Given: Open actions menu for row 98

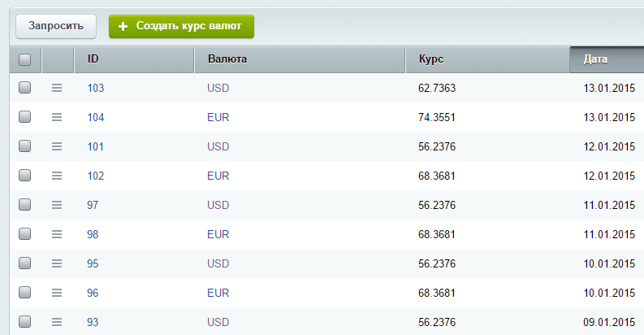Looking at the screenshot, I should (57, 234).
